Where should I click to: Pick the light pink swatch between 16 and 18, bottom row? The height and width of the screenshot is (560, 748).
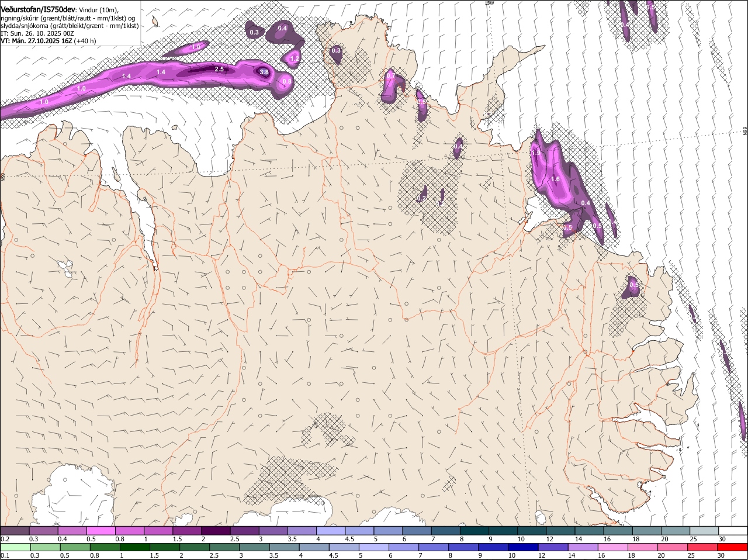point(612,547)
